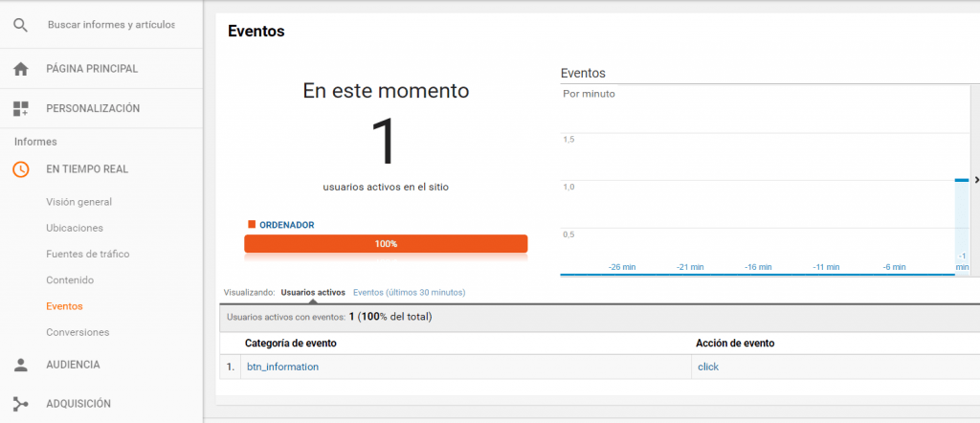The width and height of the screenshot is (980, 423).
Task: Click the -6 min axis label
Action: pyautogui.click(x=895, y=267)
